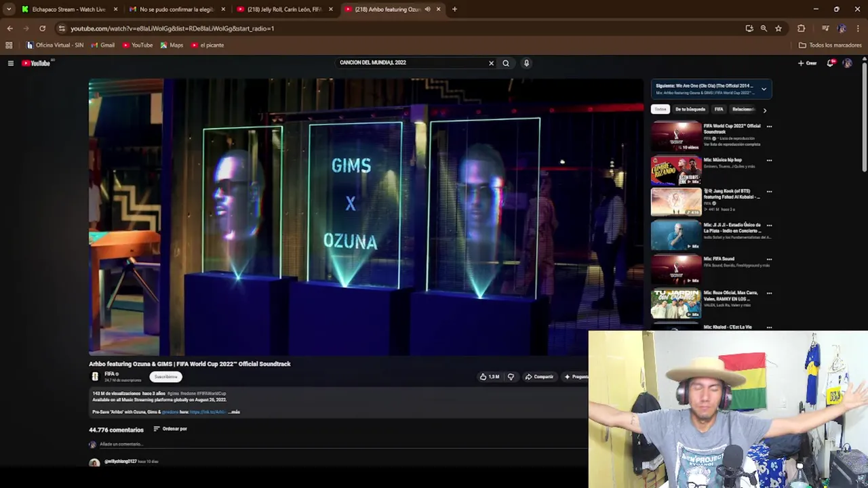This screenshot has width=868, height=488.
Task: Open Crear menu in YouTube header
Action: click(807, 63)
